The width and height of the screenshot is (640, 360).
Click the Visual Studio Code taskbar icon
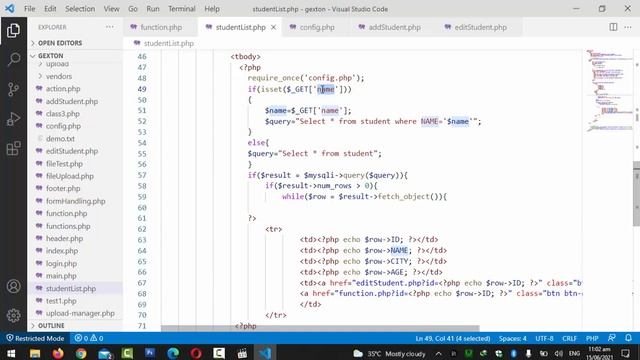pyautogui.click(x=265, y=353)
